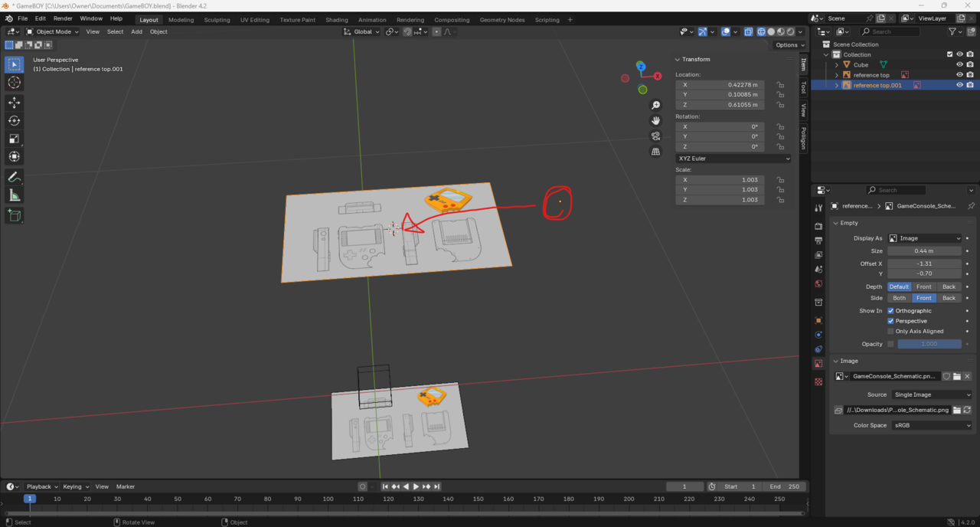Click the Opacity slider
This screenshot has height=527, width=980.
tap(929, 344)
